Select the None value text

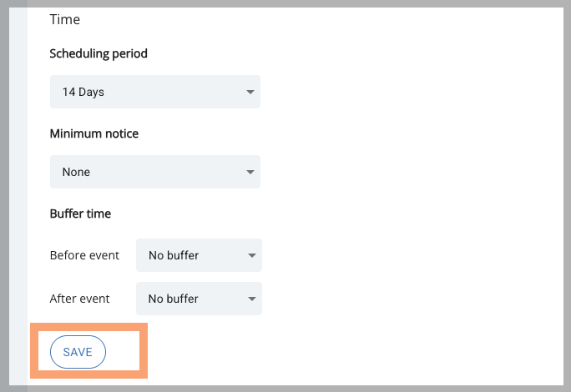(x=76, y=172)
